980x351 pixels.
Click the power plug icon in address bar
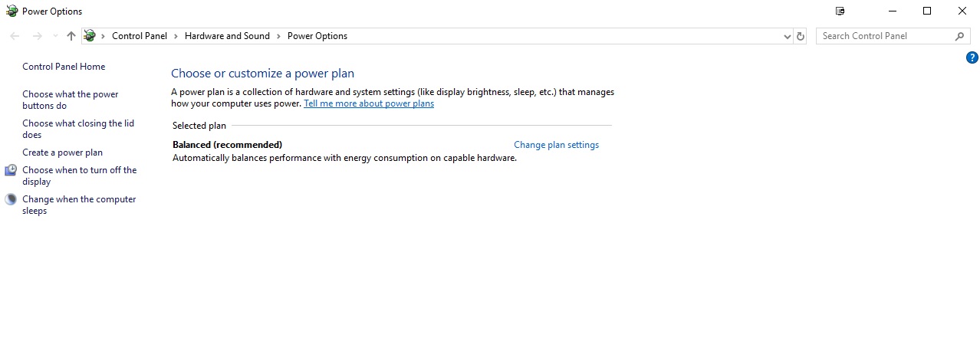[x=90, y=36]
